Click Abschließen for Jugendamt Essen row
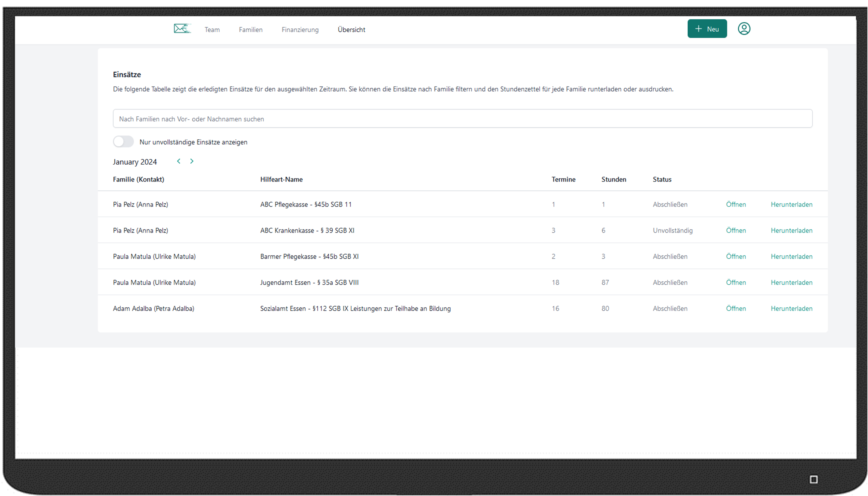Screen dimensions: 868x496 (670, 283)
